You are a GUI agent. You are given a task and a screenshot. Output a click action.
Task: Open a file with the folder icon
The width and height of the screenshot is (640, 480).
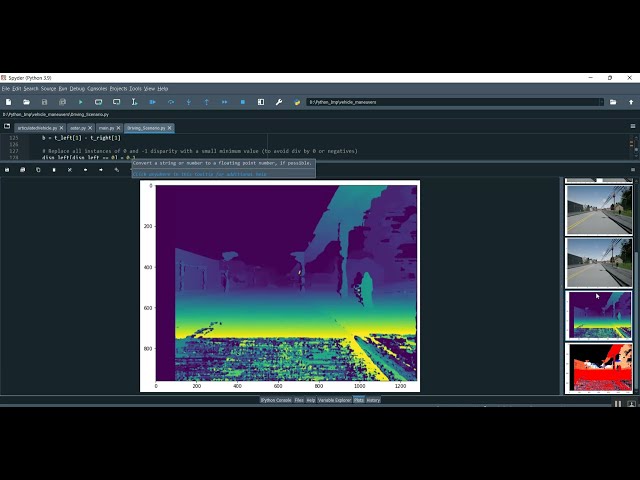click(27, 102)
